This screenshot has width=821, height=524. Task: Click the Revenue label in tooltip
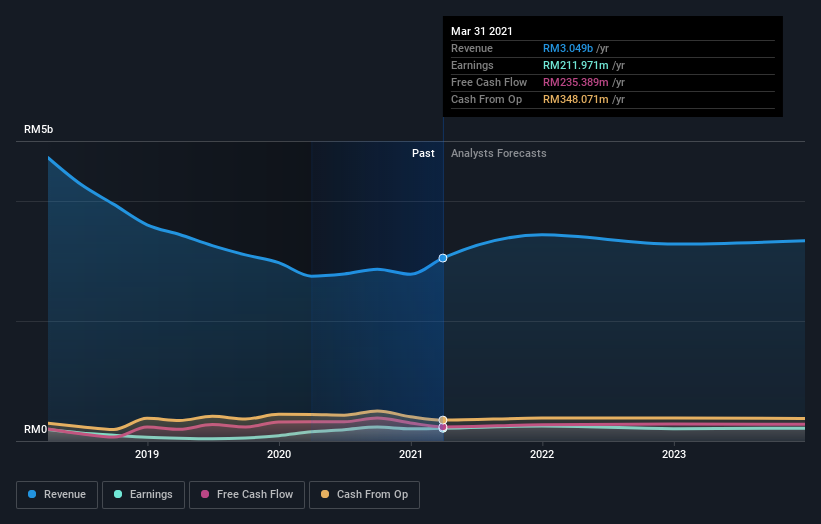(x=472, y=48)
